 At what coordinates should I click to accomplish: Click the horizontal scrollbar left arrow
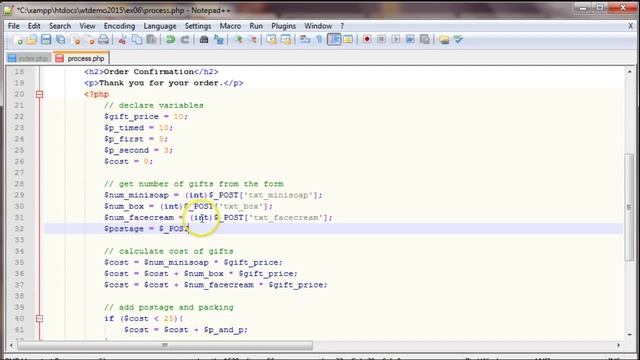pos(11,345)
